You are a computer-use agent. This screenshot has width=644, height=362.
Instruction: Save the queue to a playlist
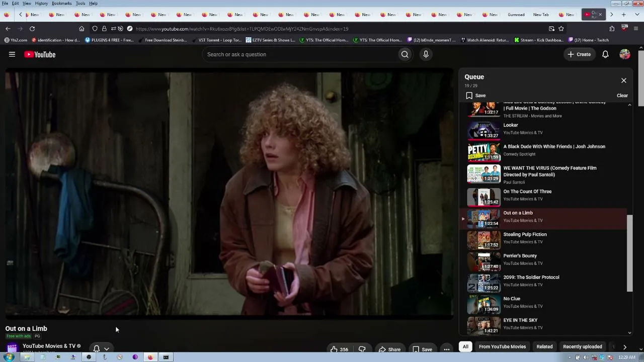[476, 96]
